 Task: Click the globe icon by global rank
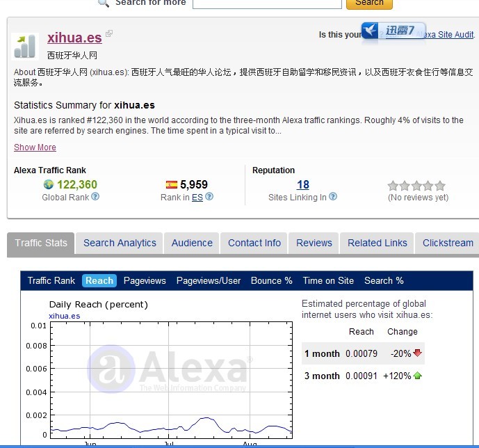click(x=48, y=185)
